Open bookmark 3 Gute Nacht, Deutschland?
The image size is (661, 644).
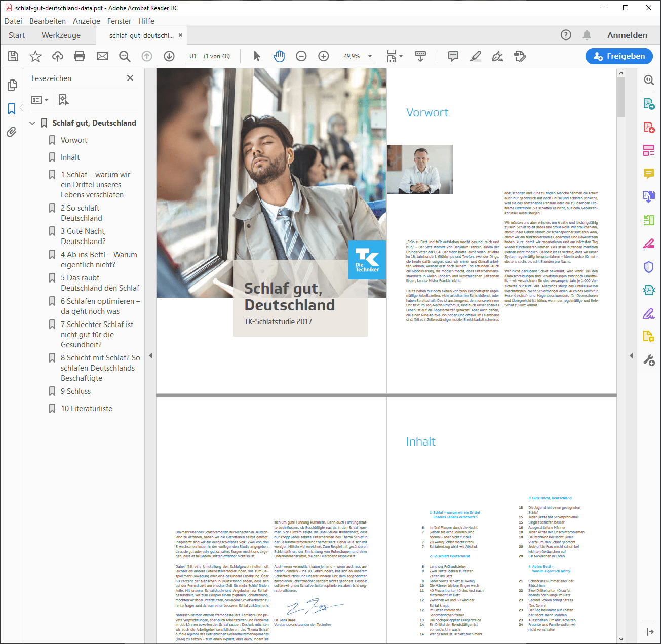click(84, 236)
